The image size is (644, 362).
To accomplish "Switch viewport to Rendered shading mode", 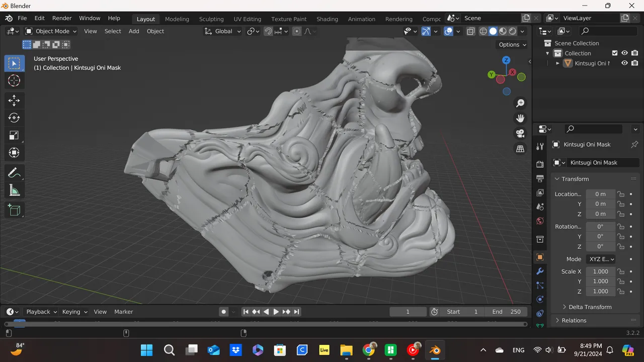I will coord(512,31).
